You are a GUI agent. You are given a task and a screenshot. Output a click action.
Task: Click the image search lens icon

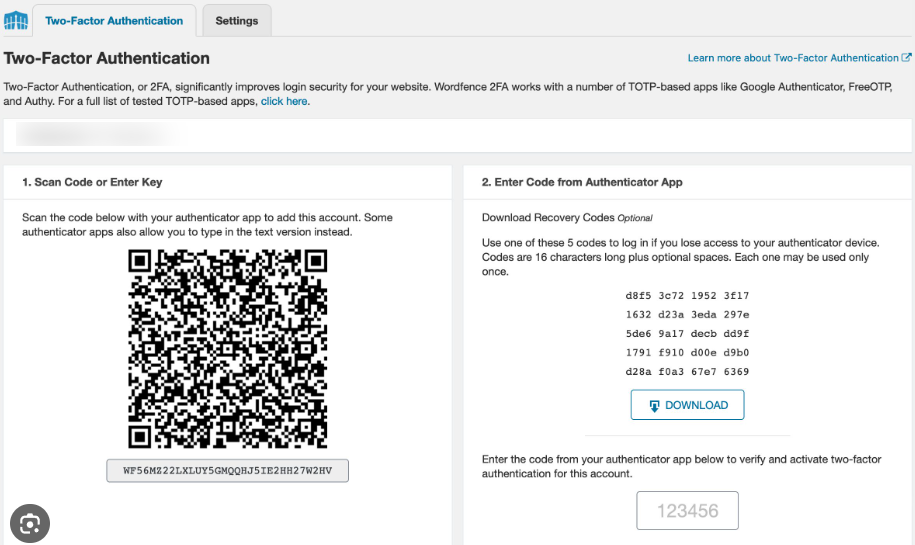pos(30,523)
